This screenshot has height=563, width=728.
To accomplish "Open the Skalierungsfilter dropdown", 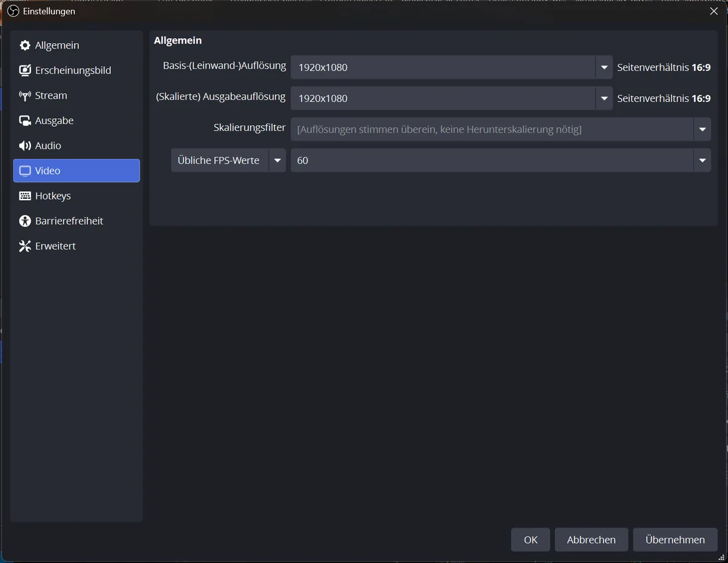I will [500, 129].
